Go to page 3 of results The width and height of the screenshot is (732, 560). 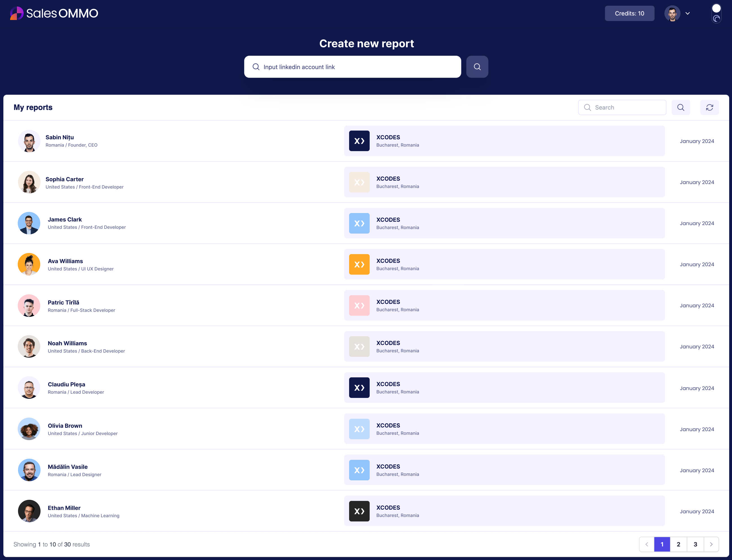pos(695,544)
